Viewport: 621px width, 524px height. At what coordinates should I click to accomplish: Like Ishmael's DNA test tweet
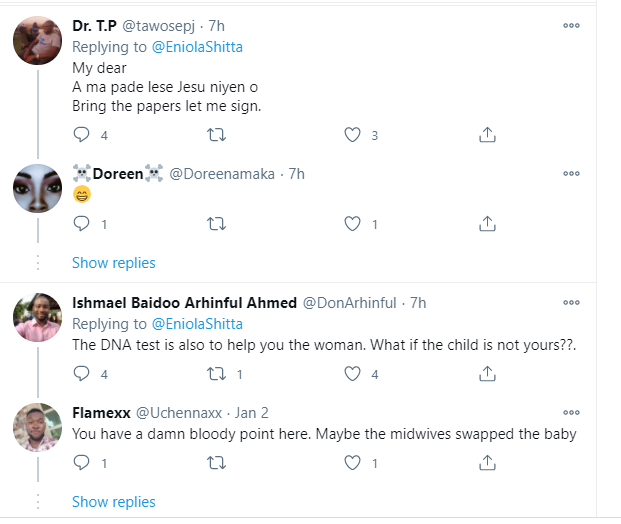click(352, 374)
